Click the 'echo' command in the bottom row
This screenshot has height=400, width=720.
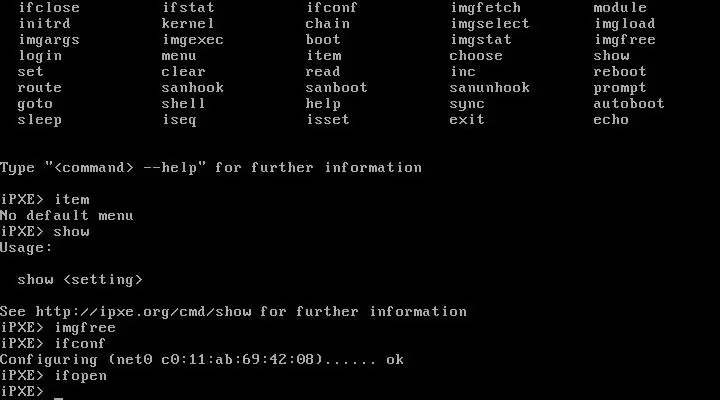click(611, 119)
